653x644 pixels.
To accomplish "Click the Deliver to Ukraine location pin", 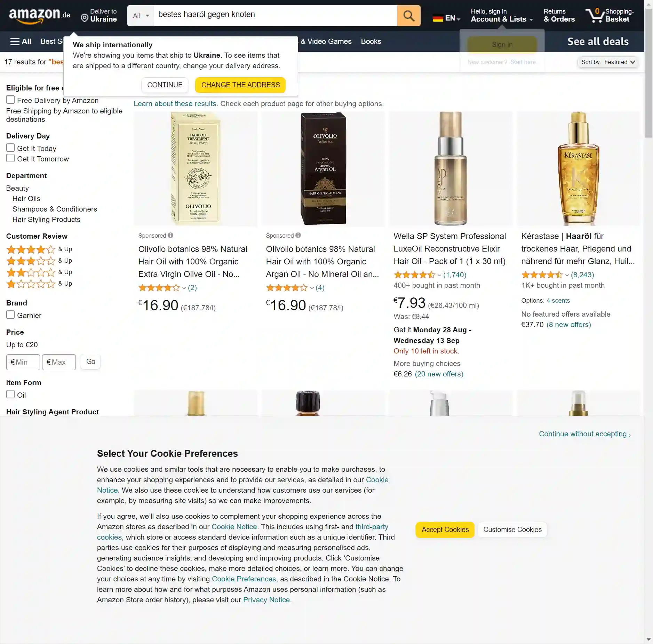I will pos(84,18).
